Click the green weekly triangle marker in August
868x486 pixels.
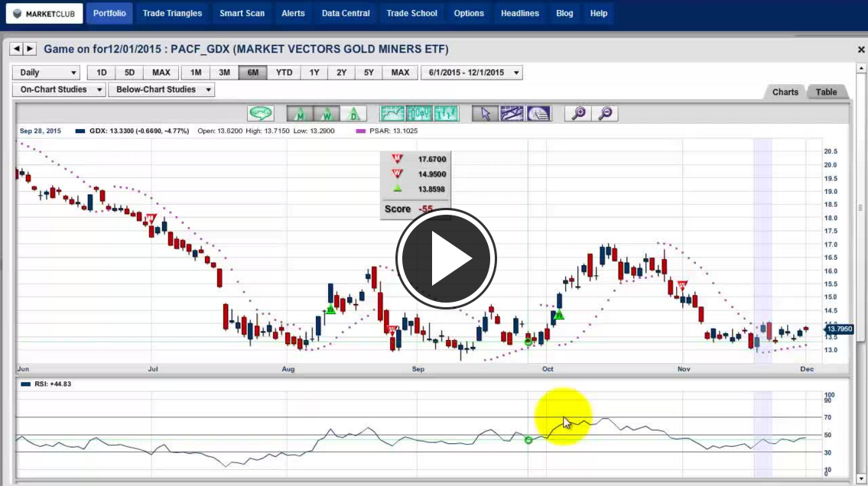[330, 309]
